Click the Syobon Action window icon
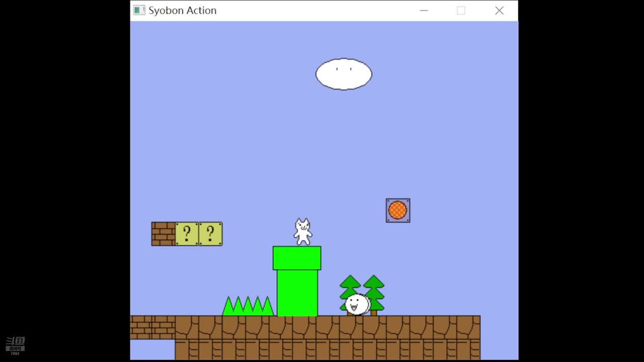Image resolution: width=644 pixels, height=362 pixels. tap(139, 11)
